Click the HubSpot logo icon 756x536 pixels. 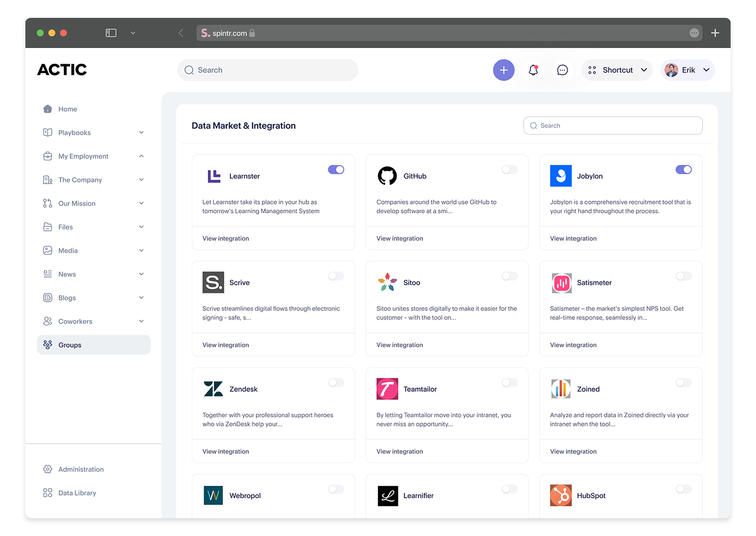click(x=561, y=496)
